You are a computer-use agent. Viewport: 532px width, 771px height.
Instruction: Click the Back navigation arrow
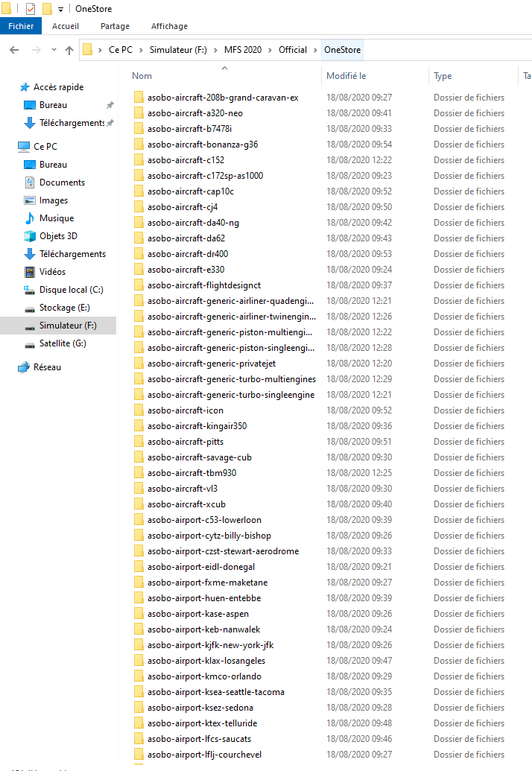coord(15,50)
